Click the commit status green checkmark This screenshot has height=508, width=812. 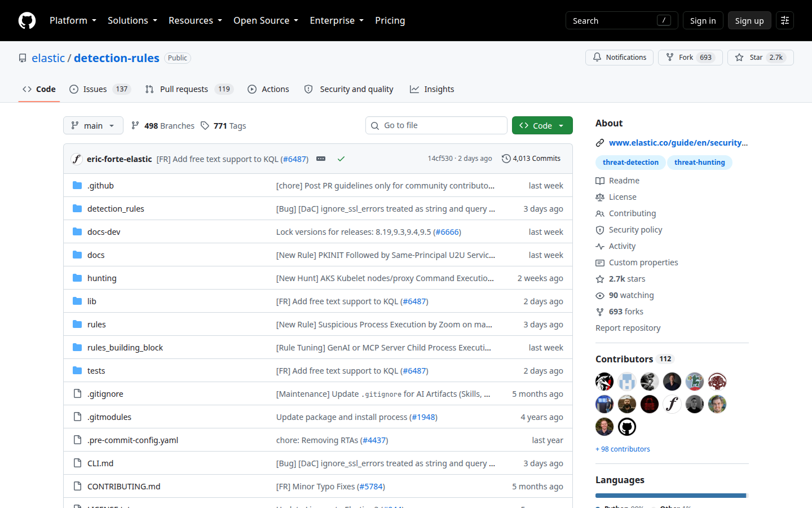pos(341,159)
